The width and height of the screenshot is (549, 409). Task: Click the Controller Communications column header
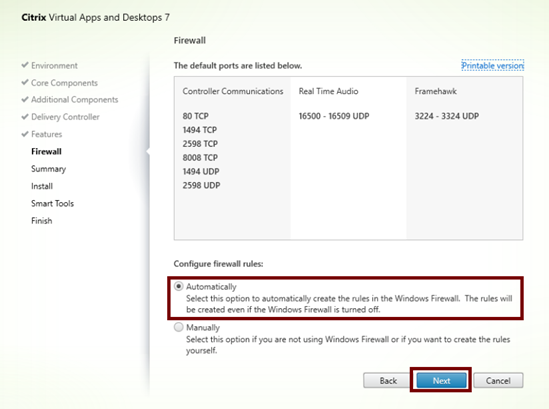(232, 91)
